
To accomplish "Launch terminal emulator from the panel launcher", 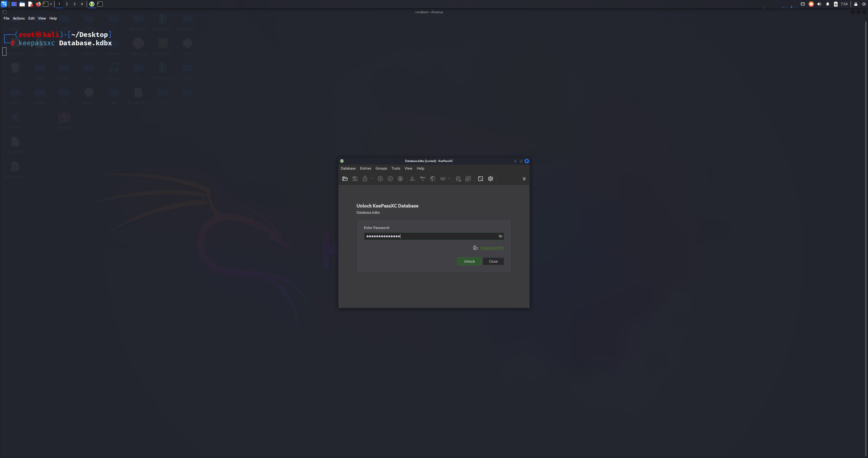I will tap(46, 4).
